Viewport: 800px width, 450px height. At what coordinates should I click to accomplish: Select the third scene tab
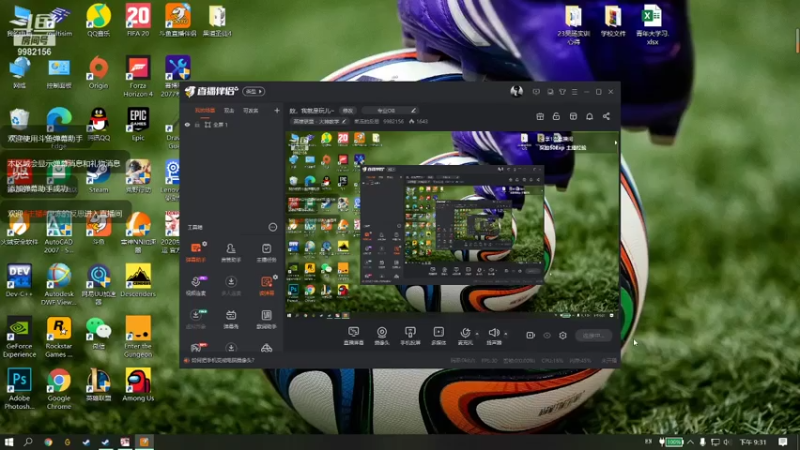pyautogui.click(x=251, y=110)
